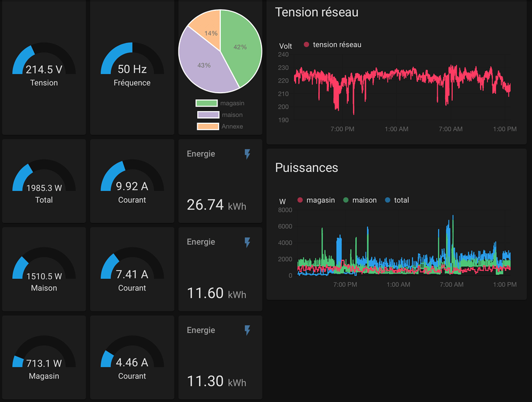The image size is (532, 402).
Task: Click the lightning bolt icon on the 26.74 kWh panel
Action: 247,154
